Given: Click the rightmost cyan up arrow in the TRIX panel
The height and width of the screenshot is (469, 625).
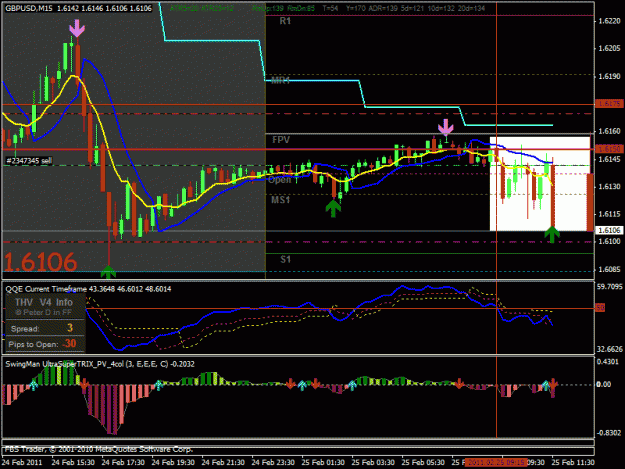Looking at the screenshot, I should tap(545, 385).
